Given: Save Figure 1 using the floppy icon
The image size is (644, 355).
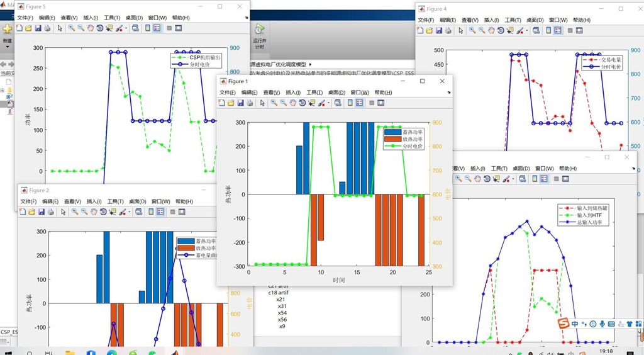Looking at the screenshot, I should 240,103.
